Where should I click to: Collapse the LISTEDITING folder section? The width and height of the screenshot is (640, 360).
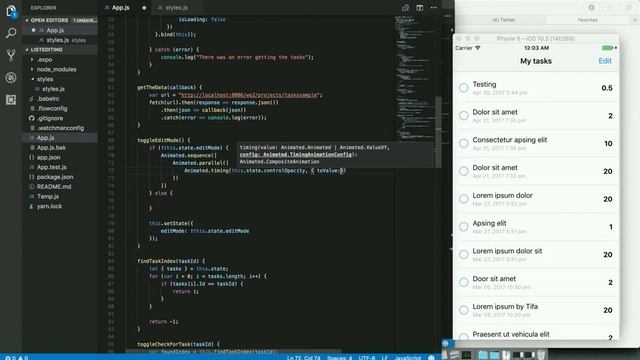(46, 49)
